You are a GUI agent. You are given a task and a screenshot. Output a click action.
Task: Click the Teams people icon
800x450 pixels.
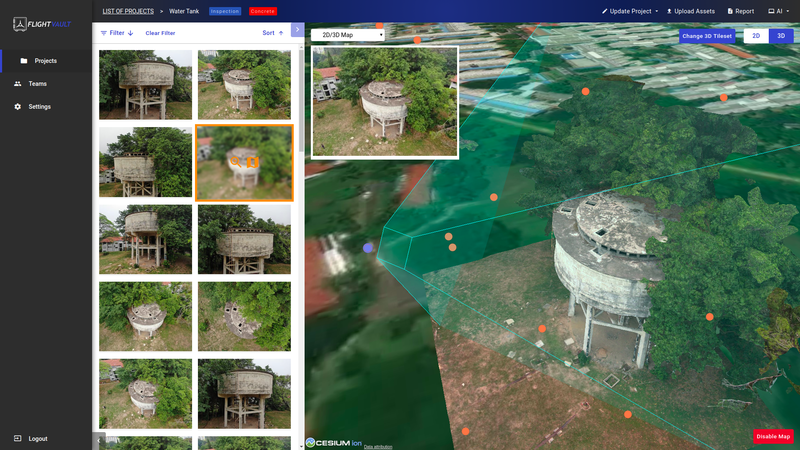pos(18,84)
